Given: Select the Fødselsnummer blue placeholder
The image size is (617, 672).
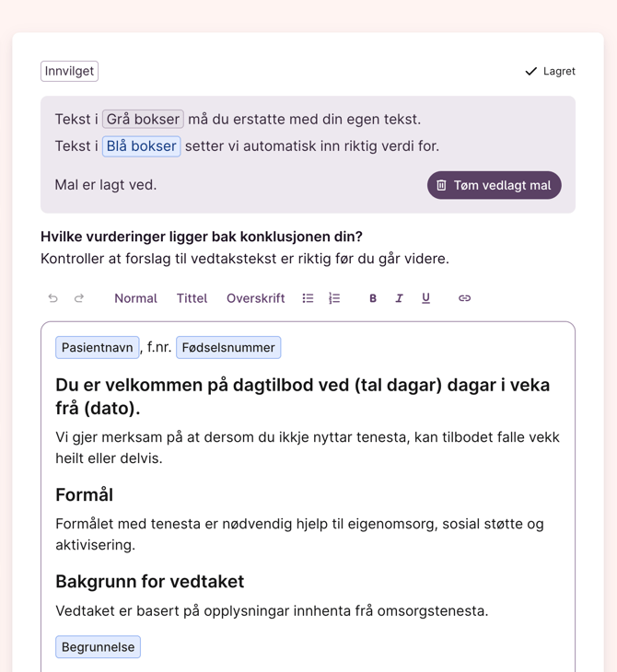Looking at the screenshot, I should (228, 347).
